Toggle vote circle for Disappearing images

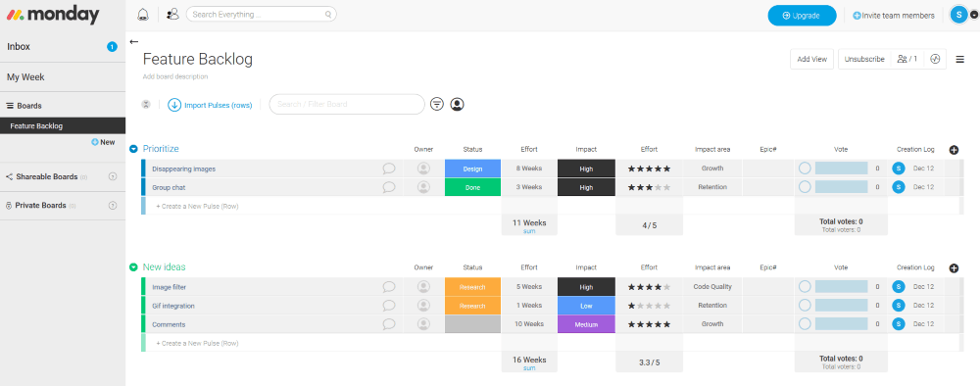pos(805,168)
